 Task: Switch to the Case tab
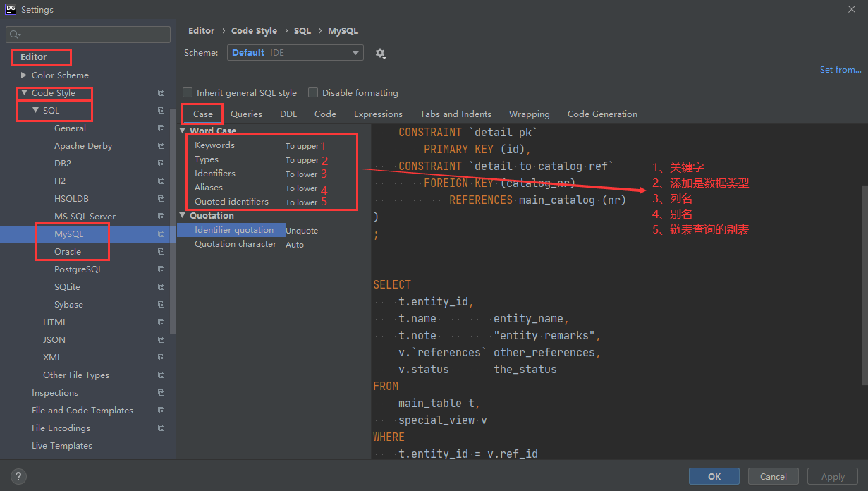point(202,114)
